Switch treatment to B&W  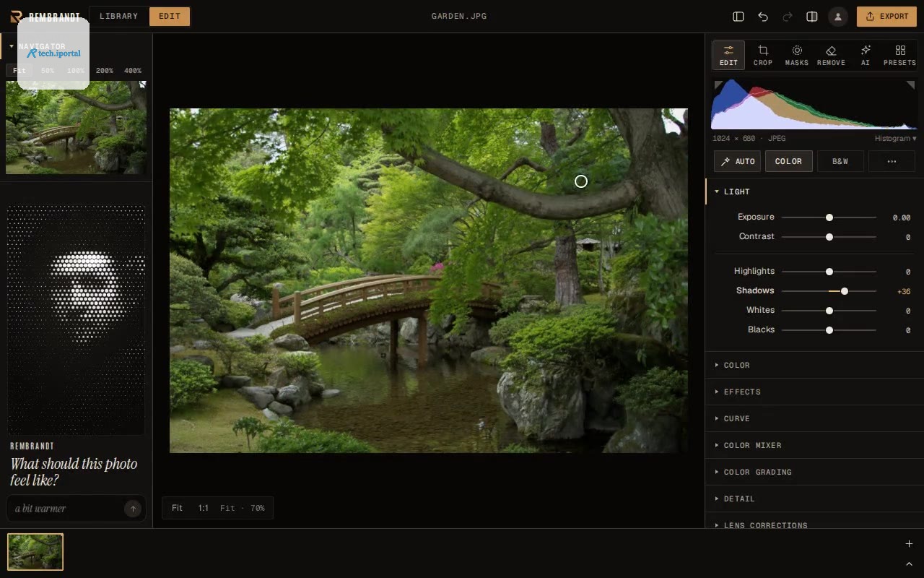(840, 161)
